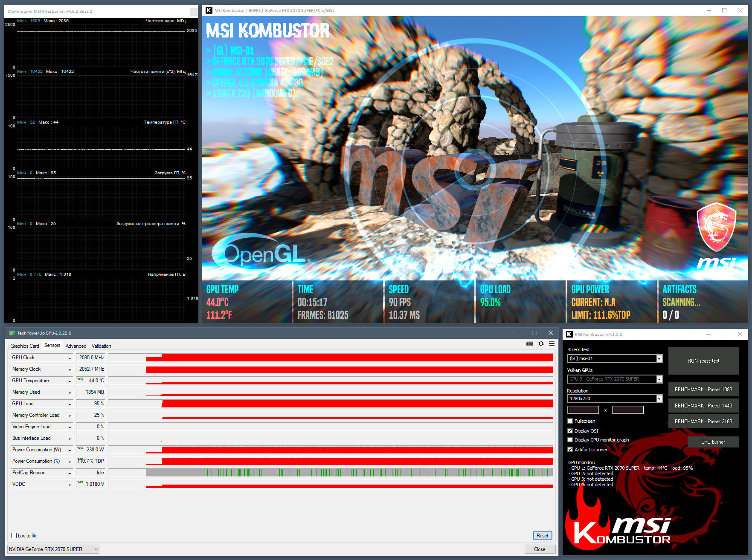The width and height of the screenshot is (752, 560).
Task: Click the GPU-Z title bar app icon
Action: click(12, 333)
